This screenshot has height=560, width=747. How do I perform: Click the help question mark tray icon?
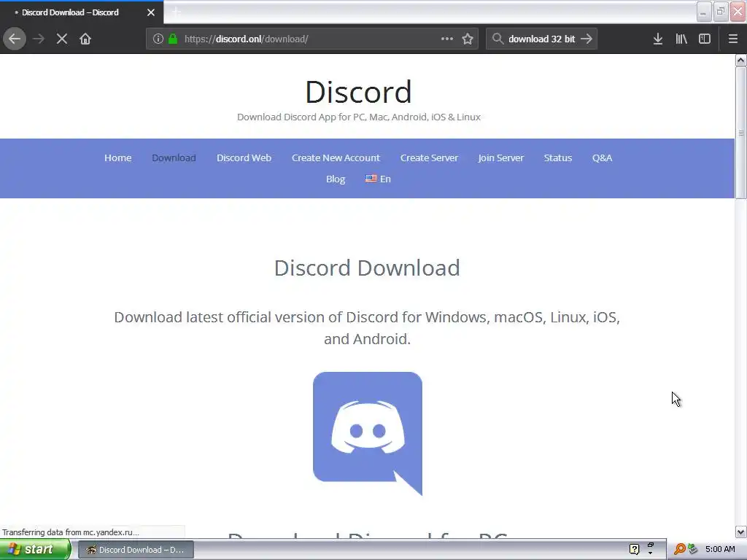[x=634, y=550]
